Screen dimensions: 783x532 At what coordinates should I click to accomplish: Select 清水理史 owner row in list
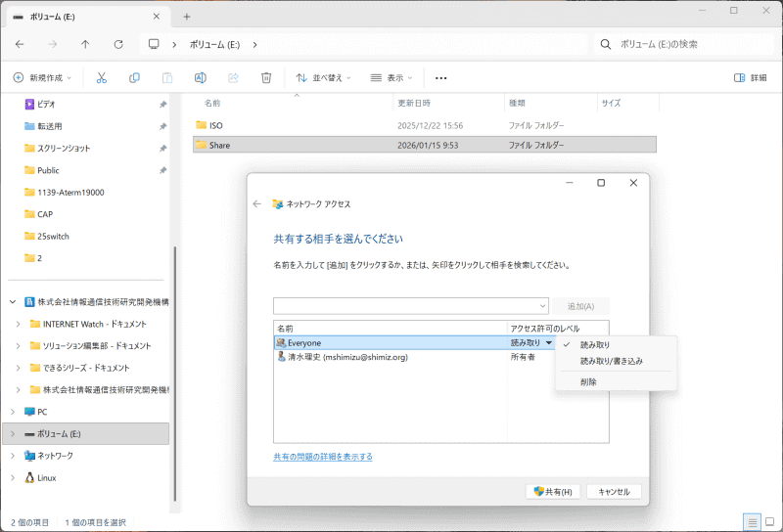(391, 357)
